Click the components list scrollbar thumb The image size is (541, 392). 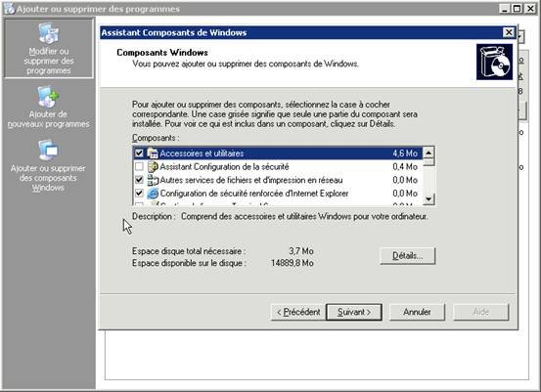[x=428, y=162]
